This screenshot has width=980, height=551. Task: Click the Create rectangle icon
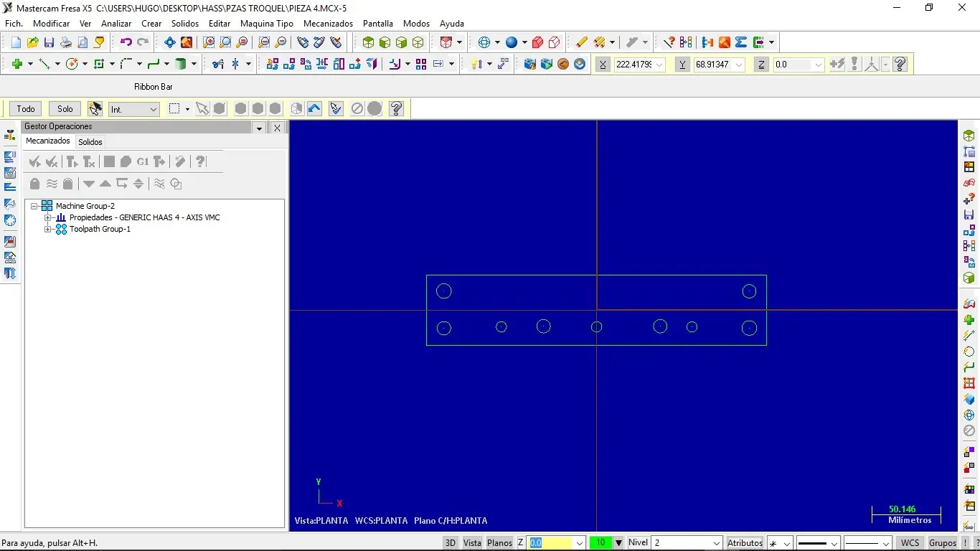(99, 64)
